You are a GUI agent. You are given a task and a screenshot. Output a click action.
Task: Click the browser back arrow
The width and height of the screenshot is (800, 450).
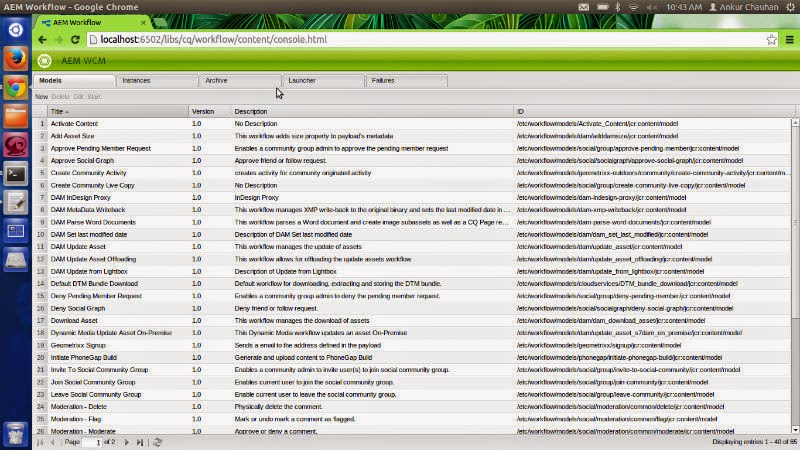(42, 39)
